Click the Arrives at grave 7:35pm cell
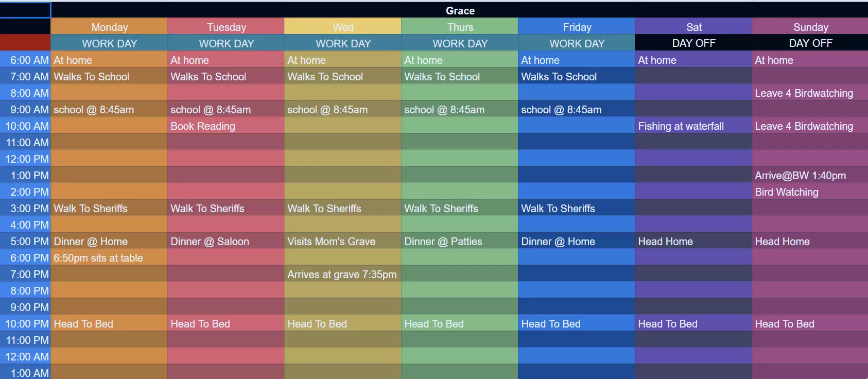This screenshot has width=868, height=379. click(343, 274)
